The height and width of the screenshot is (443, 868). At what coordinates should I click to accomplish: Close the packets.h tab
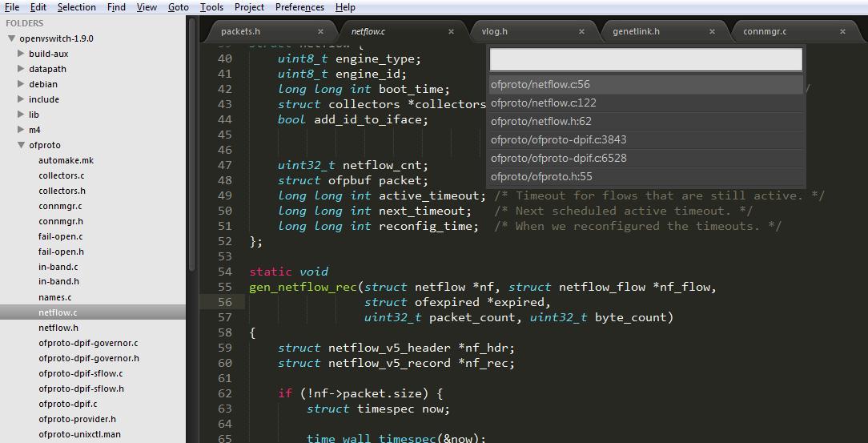(320, 32)
